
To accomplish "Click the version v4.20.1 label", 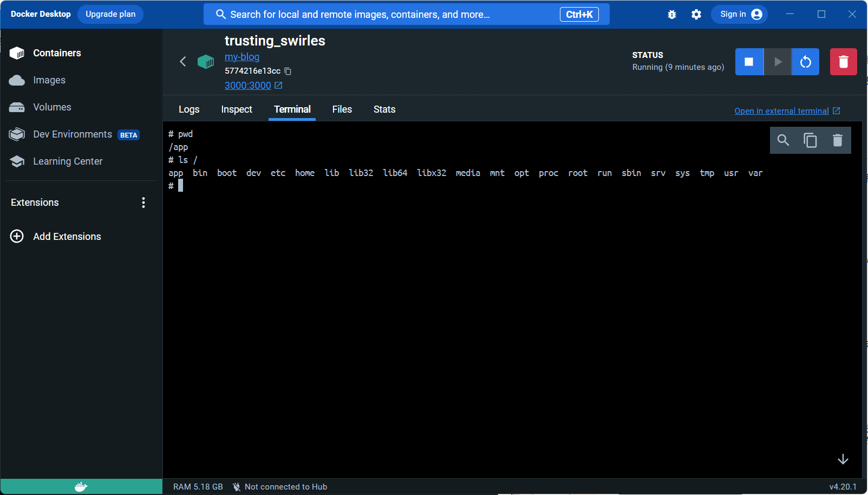I will pyautogui.click(x=843, y=487).
